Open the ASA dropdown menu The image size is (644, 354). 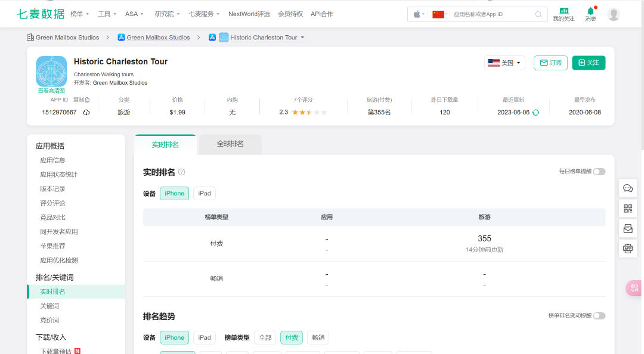(x=134, y=14)
